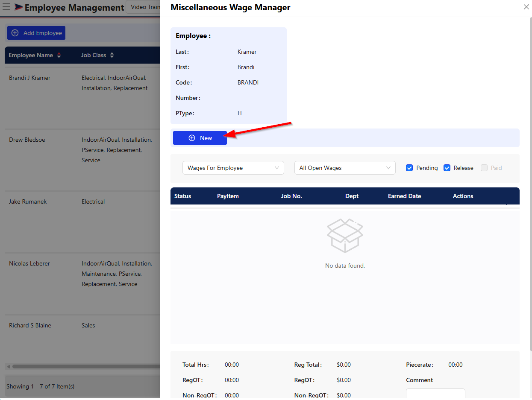This screenshot has height=400, width=532.
Task: Click the empty box No data icon
Action: pos(345,236)
